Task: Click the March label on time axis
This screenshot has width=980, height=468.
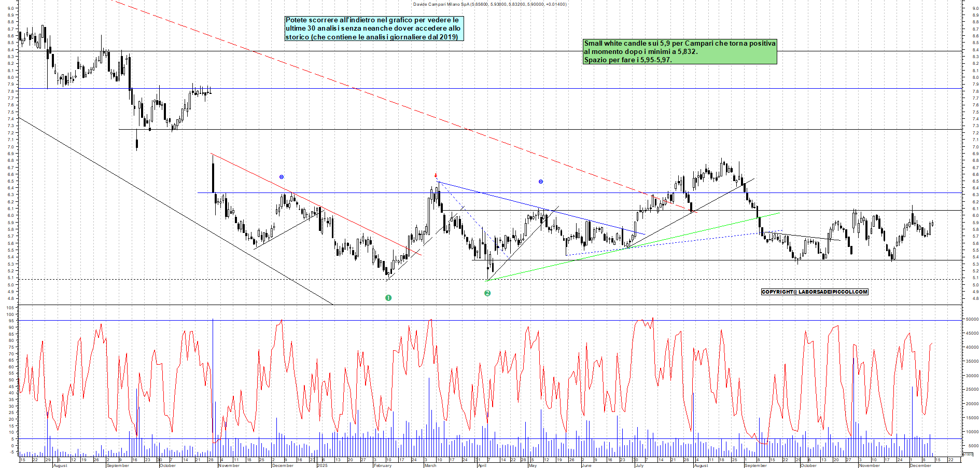Action: tap(430, 465)
